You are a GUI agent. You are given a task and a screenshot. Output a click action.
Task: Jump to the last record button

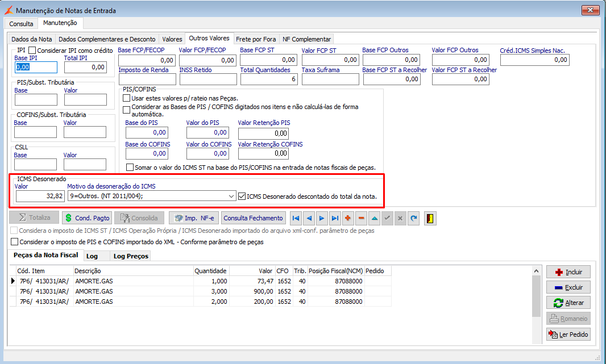coord(335,218)
